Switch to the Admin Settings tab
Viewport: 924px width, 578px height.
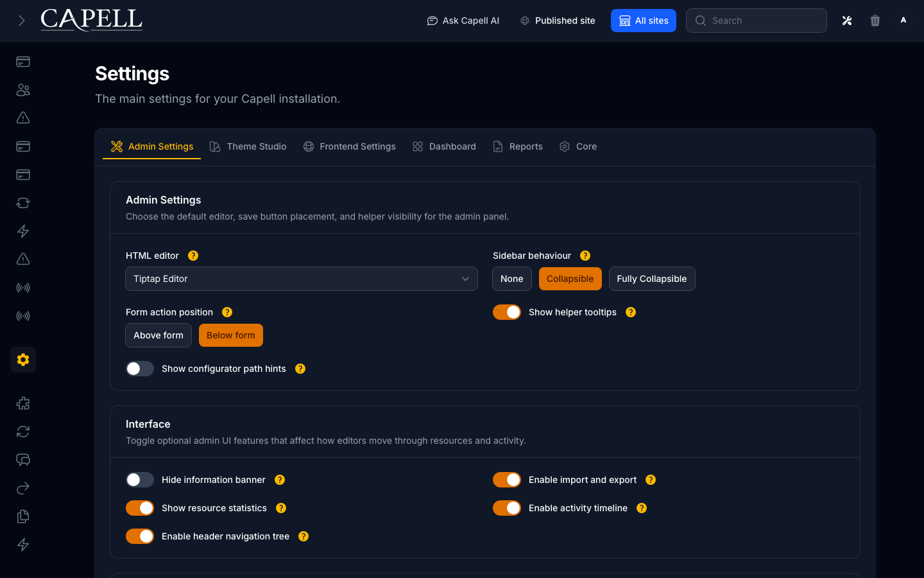point(152,146)
